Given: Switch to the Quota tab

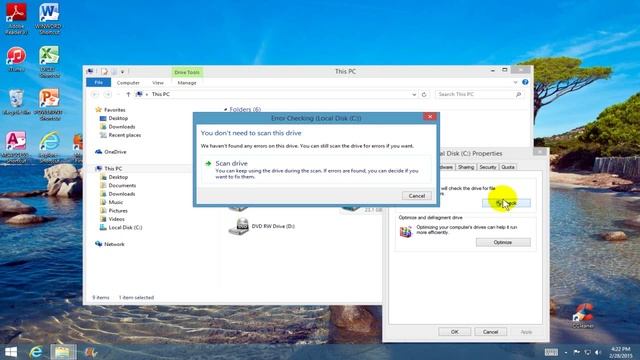Looking at the screenshot, I should click(x=508, y=167).
